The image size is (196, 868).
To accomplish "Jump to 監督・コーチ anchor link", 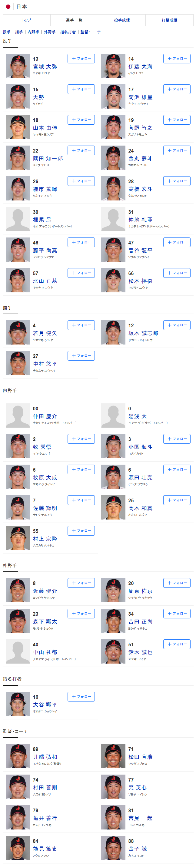I will [x=90, y=32].
